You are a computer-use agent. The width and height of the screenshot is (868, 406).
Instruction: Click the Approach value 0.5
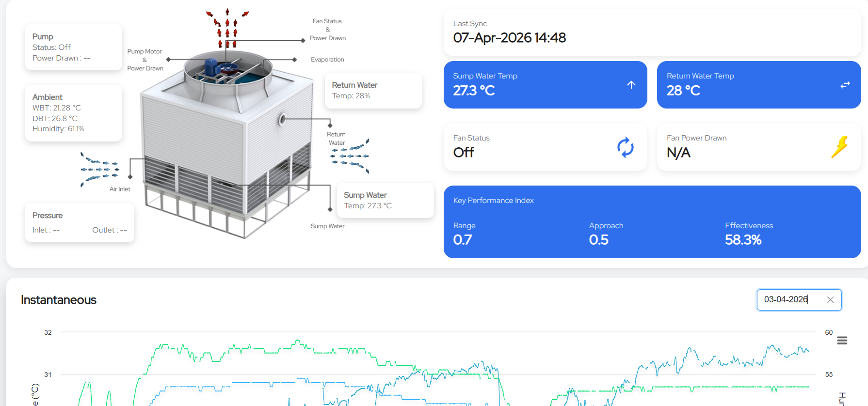599,240
